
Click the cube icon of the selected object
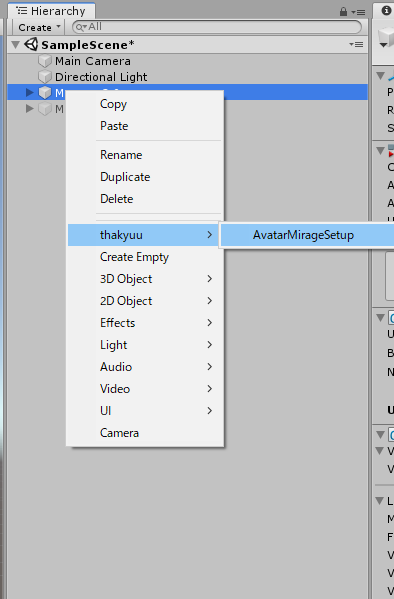[x=45, y=92]
